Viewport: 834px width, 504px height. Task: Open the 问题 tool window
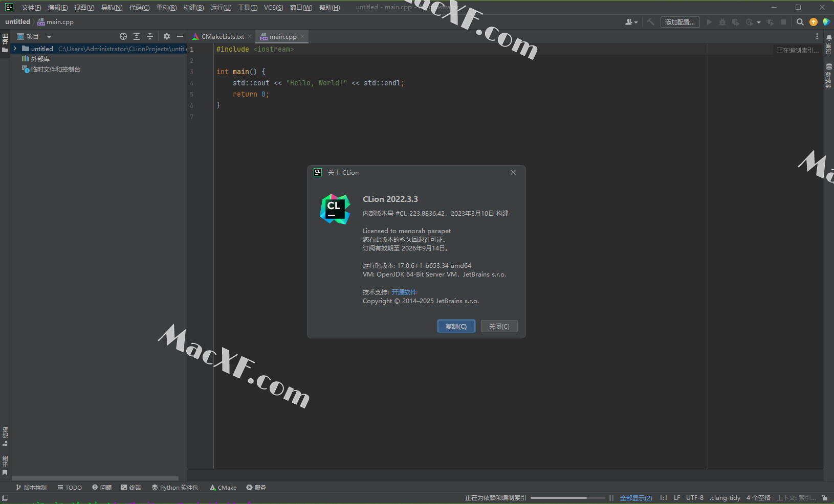pyautogui.click(x=102, y=487)
